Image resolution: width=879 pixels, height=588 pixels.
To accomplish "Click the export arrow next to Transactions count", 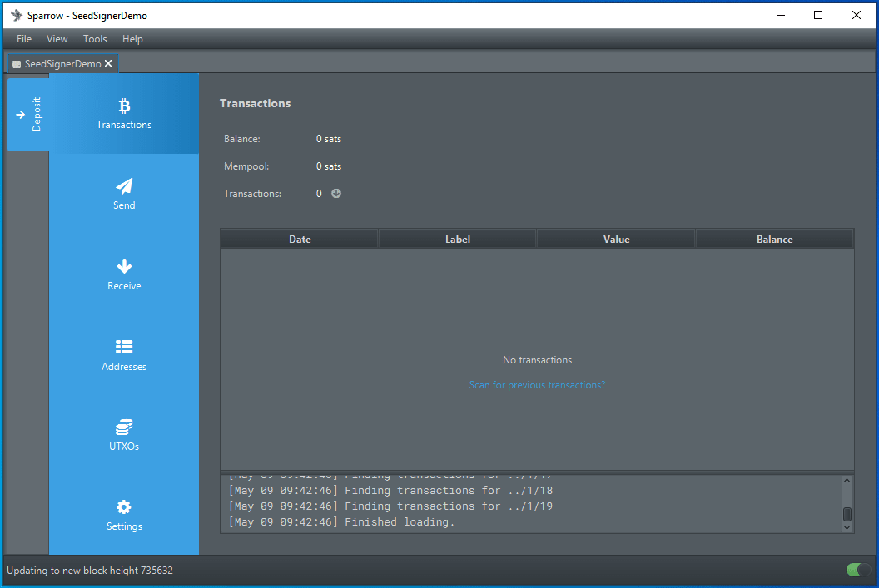I will (x=336, y=194).
